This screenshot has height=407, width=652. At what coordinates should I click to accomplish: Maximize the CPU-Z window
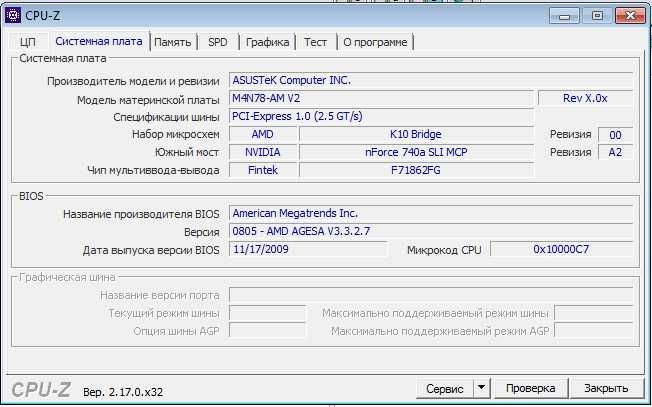597,16
